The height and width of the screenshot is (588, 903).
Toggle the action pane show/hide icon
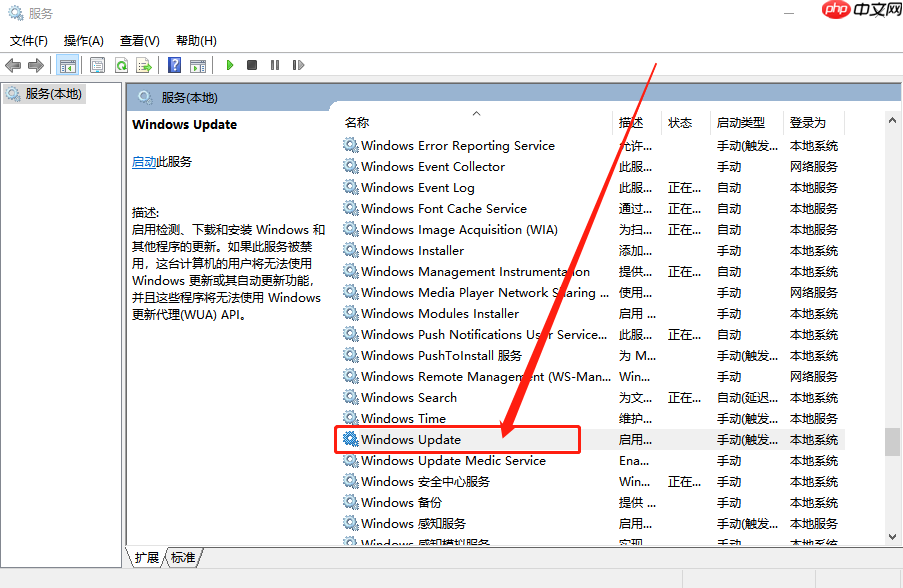[x=197, y=64]
